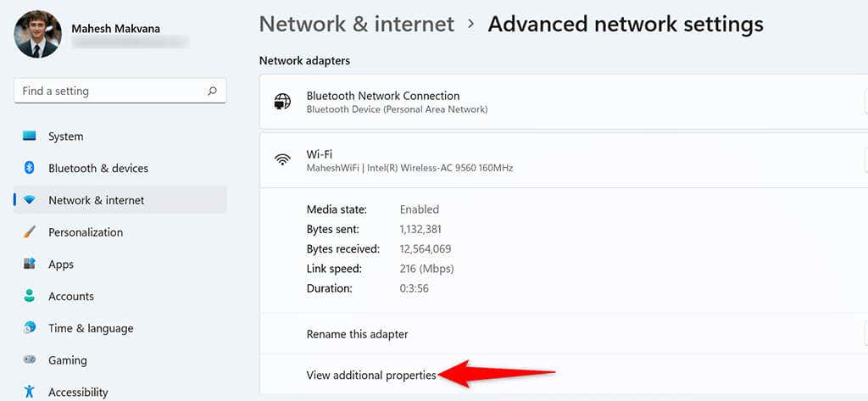868x401 pixels.
Task: Expand the Bluetooth Network Connection adapter row
Action: pyautogui.click(x=564, y=102)
